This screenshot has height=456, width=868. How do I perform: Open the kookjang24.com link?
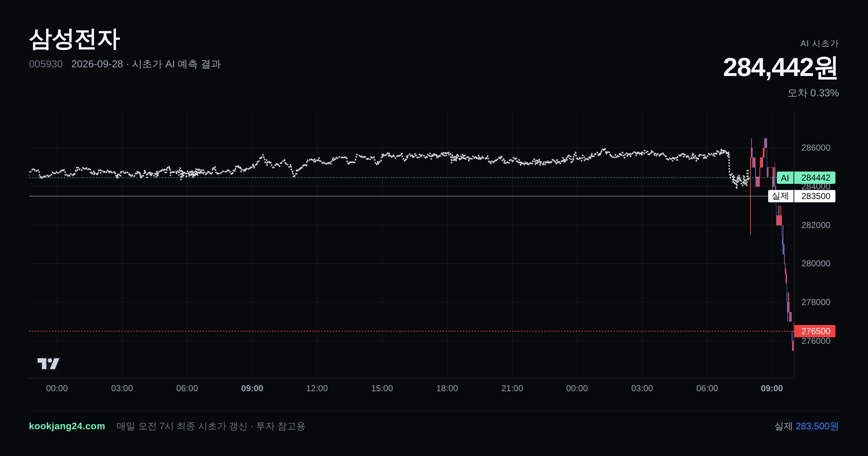click(67, 426)
